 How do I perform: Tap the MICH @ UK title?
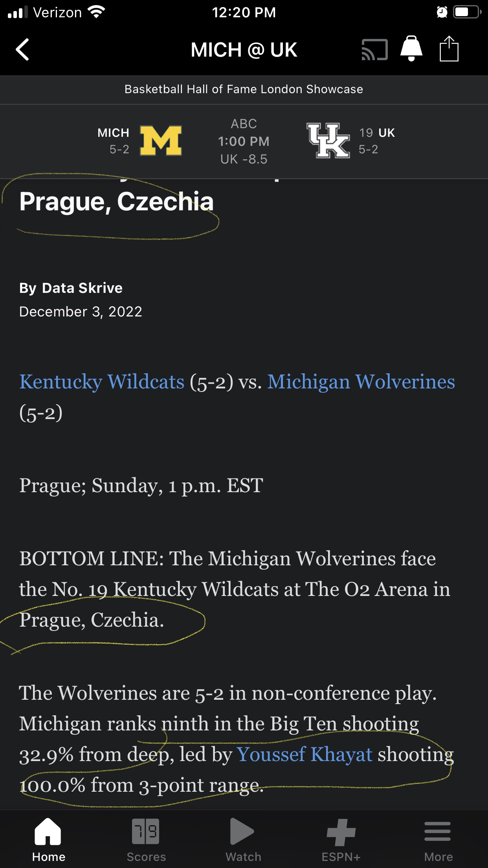point(244,50)
